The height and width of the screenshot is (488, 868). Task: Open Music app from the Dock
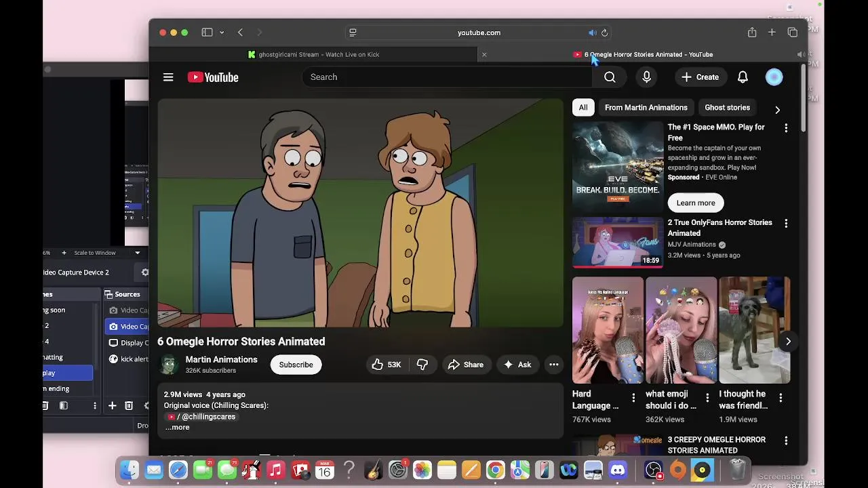[276, 470]
